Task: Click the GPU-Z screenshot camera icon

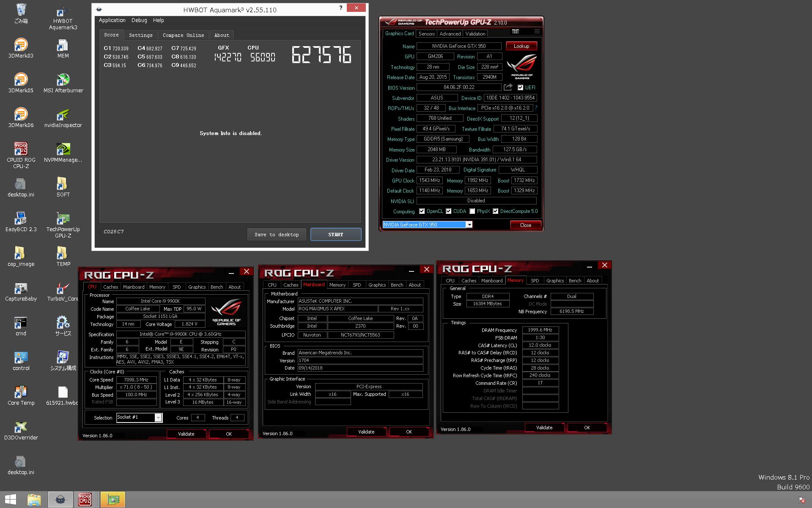Action: click(515, 31)
